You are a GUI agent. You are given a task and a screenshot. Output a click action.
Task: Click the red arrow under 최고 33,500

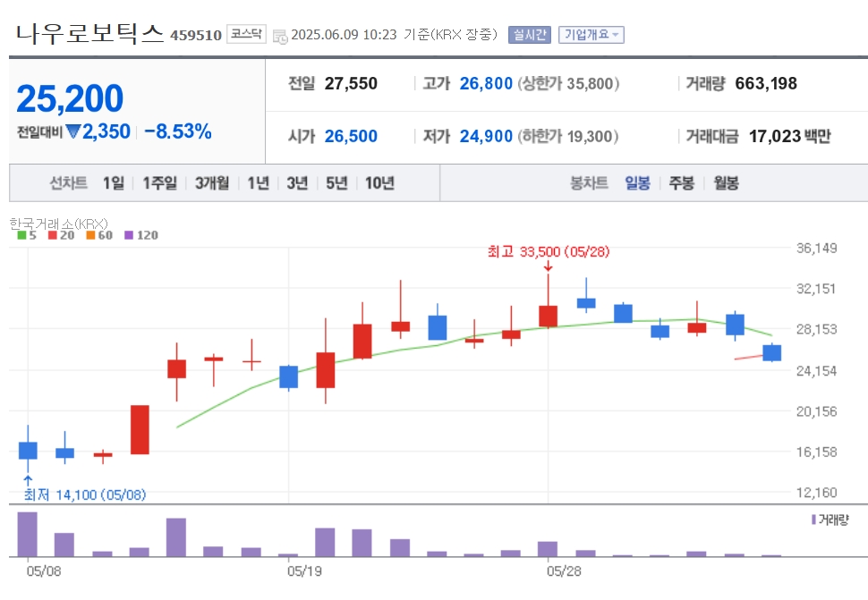(548, 266)
